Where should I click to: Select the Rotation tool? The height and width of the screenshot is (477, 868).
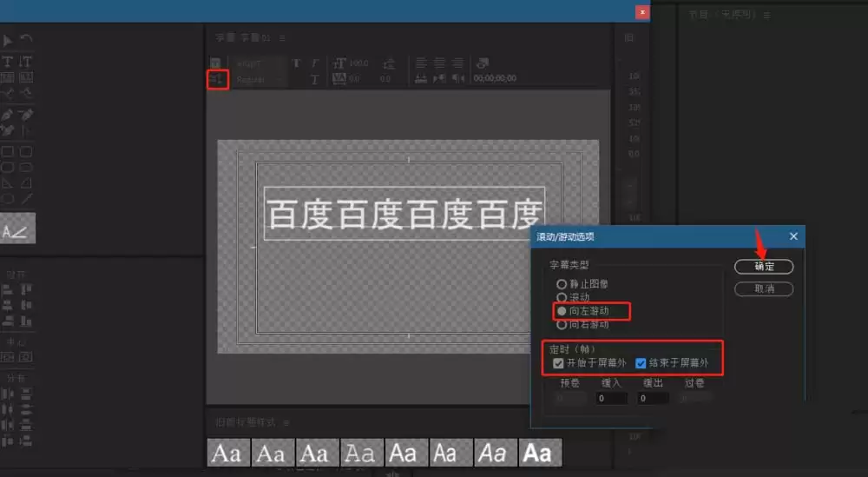(25, 39)
